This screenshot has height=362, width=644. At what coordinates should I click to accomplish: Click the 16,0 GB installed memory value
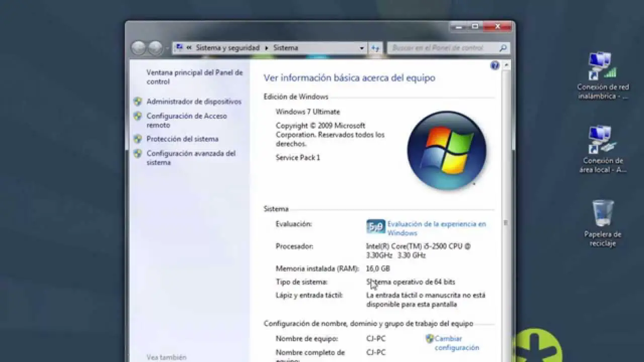click(x=378, y=268)
